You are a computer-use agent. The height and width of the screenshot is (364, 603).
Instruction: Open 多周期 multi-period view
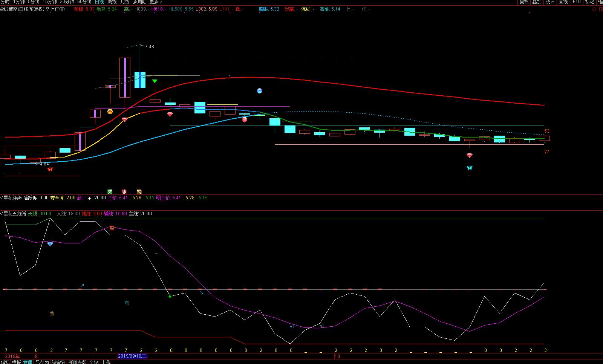click(139, 2)
